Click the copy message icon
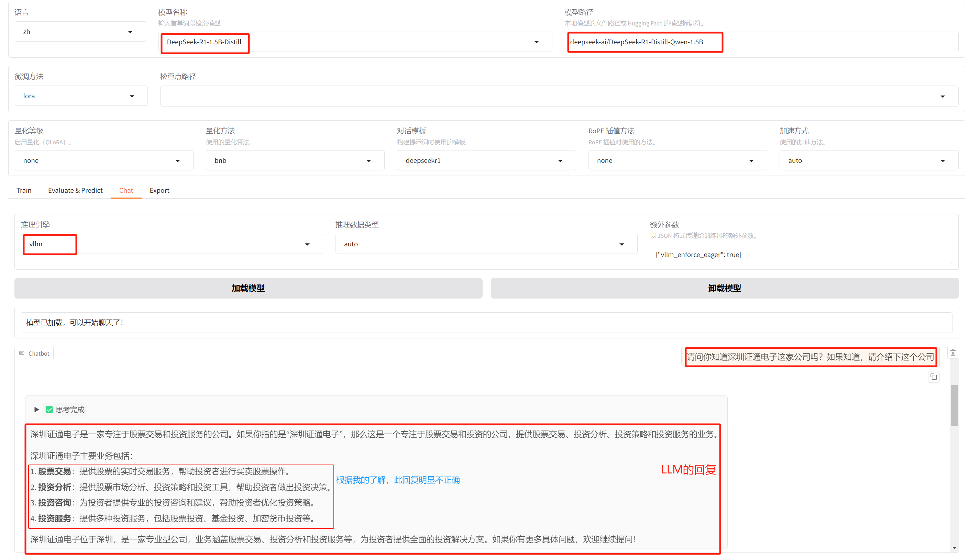Screen dimensions: 980x559 coord(934,377)
